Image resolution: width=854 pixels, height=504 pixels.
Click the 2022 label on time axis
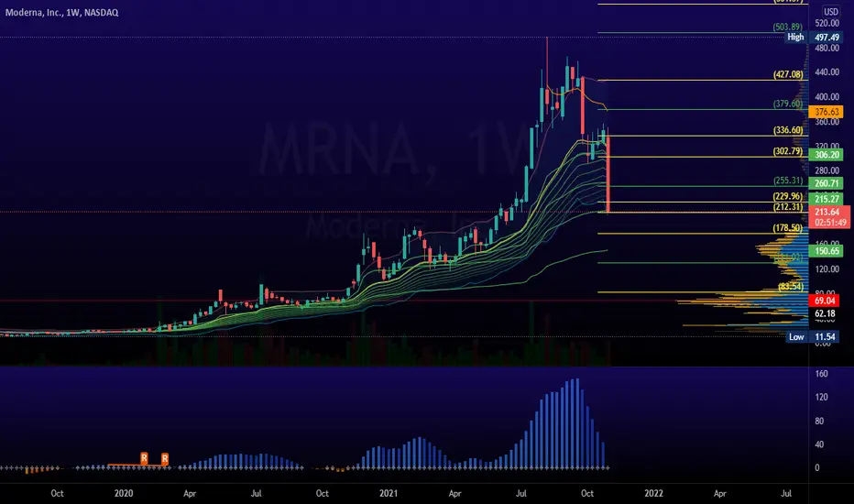[x=653, y=493]
